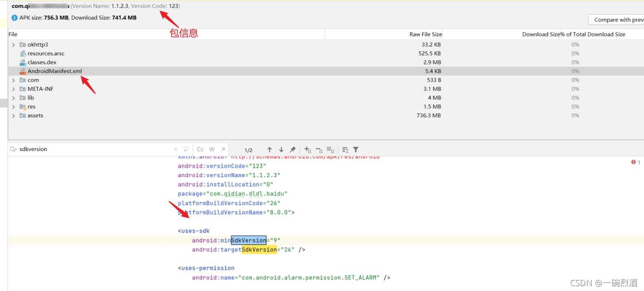This screenshot has height=291, width=644.
Task: Expand the assets folder
Action: tap(13, 115)
